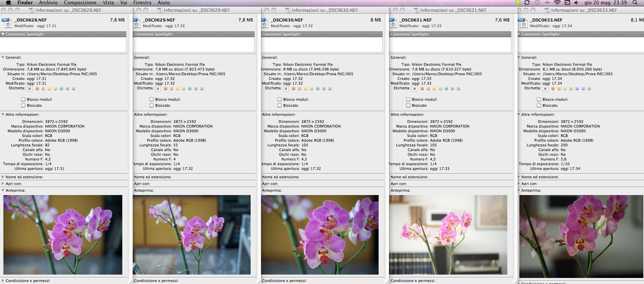Click the _DSC0631.NEF file icon in header
Screen dimensions: 644x284
point(393,23)
